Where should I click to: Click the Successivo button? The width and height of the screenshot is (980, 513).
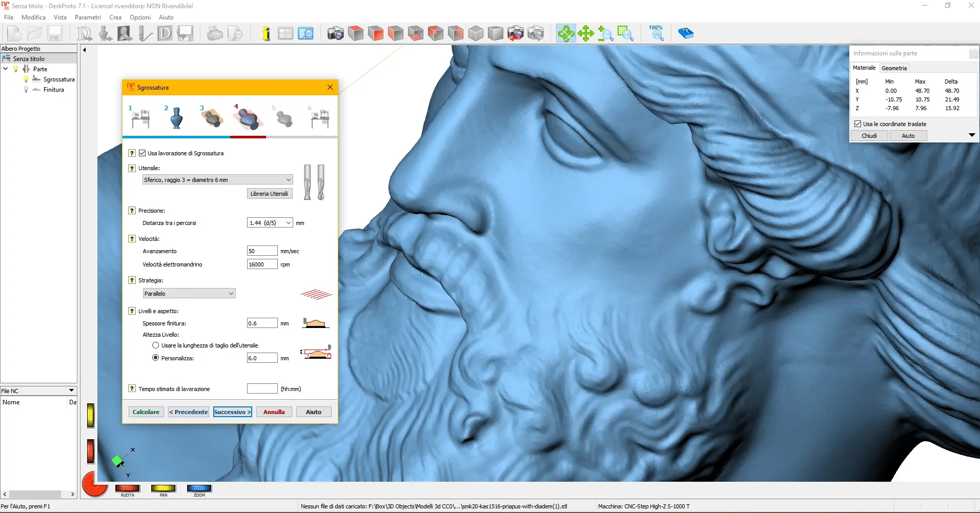233,412
